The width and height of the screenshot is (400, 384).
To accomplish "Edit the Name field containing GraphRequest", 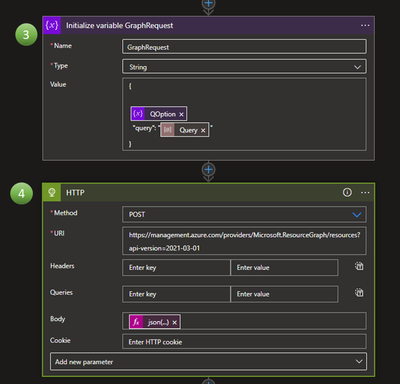I will tap(244, 47).
